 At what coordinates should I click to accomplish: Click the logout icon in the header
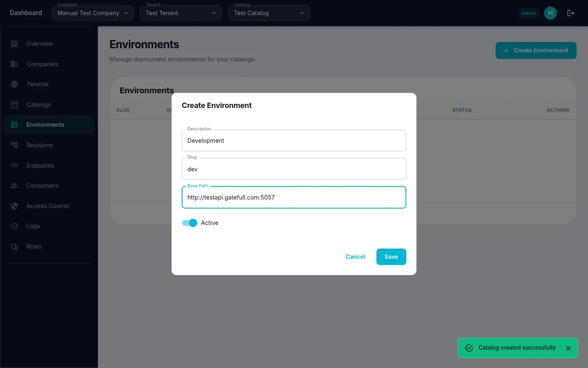coord(570,13)
